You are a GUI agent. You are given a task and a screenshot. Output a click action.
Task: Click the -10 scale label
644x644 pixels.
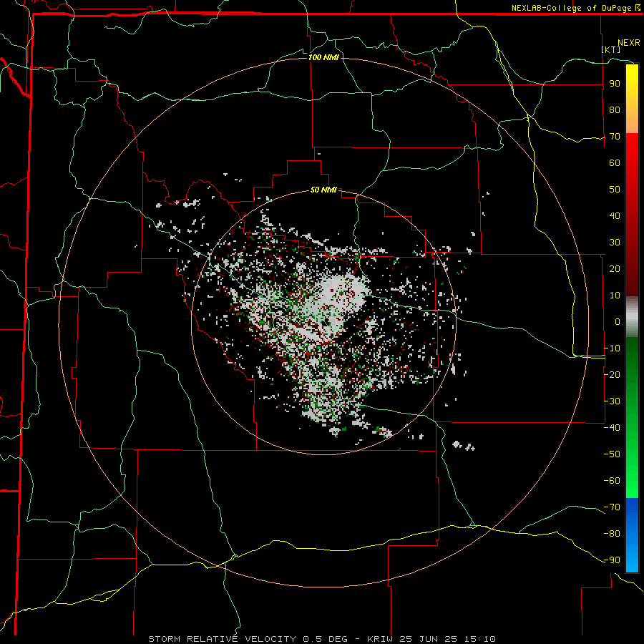(x=612, y=348)
